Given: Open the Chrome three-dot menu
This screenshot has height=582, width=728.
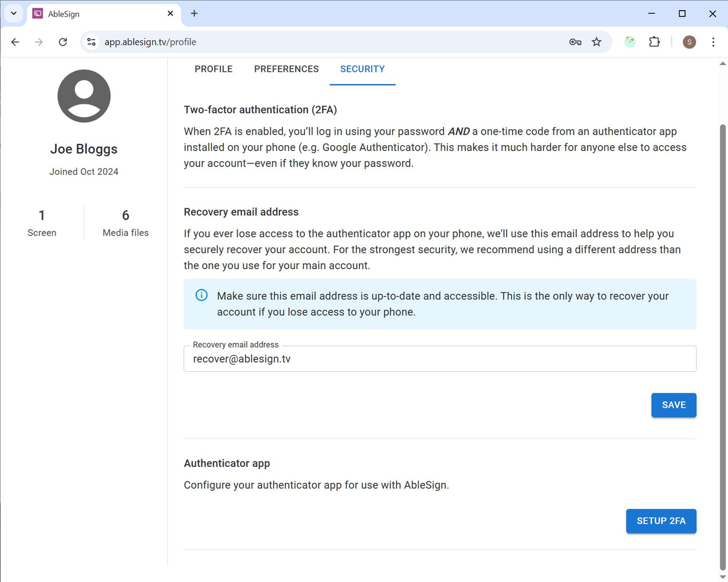Looking at the screenshot, I should (713, 42).
